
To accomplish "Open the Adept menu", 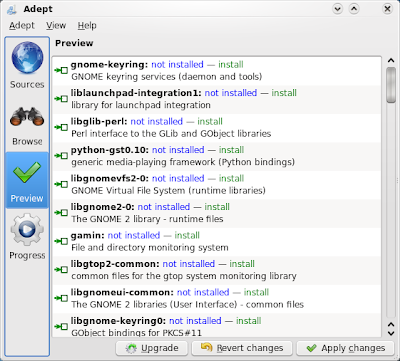I will (22, 26).
